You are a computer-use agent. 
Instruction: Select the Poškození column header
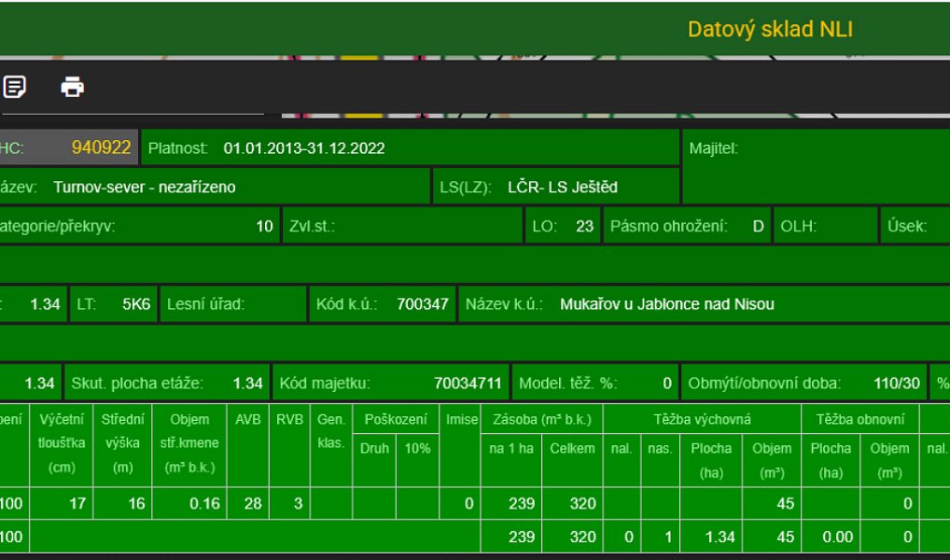[396, 419]
